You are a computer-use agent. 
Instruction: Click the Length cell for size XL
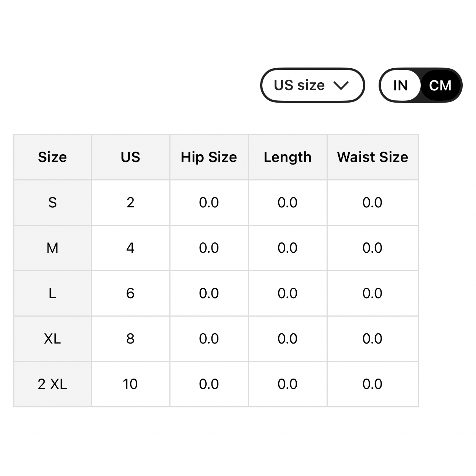pos(287,338)
